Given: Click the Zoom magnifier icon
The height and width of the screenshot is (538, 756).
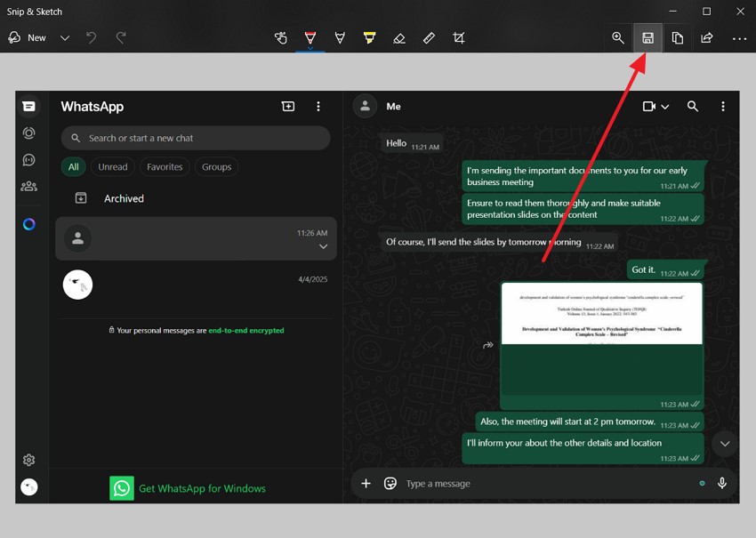Looking at the screenshot, I should 618,38.
